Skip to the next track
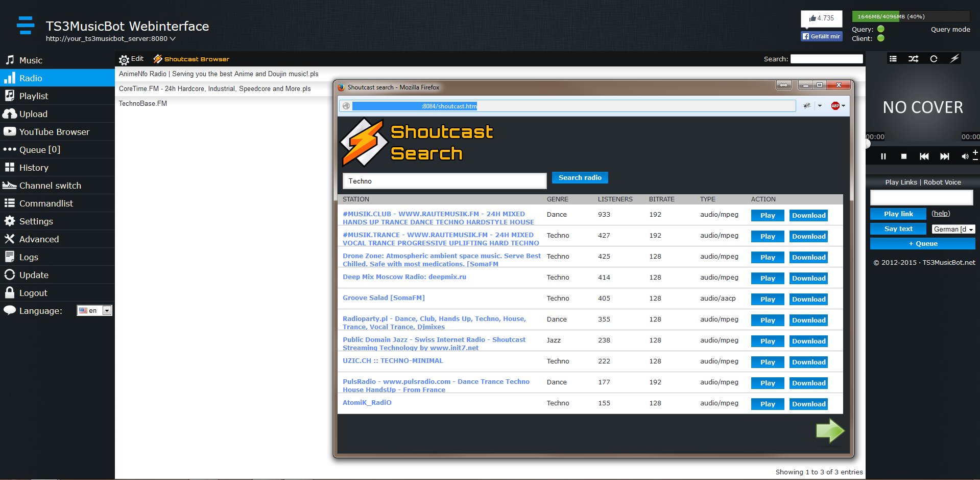Viewport: 980px width, 480px height. click(x=945, y=156)
